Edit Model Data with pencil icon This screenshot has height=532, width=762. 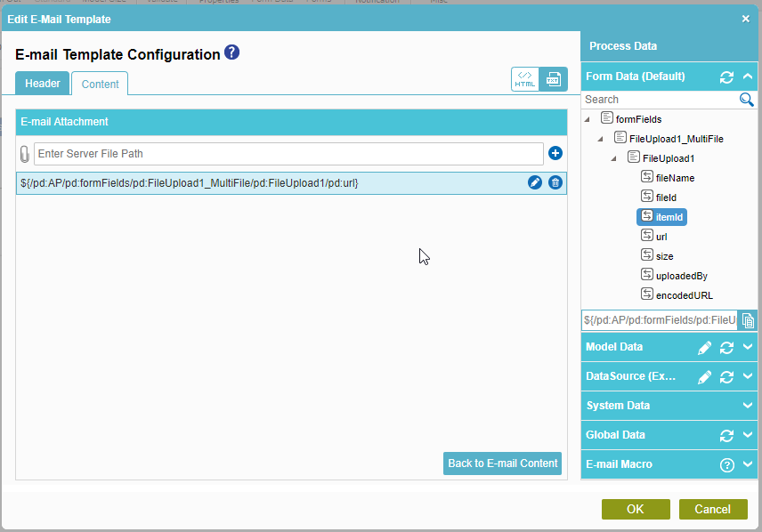[704, 347]
